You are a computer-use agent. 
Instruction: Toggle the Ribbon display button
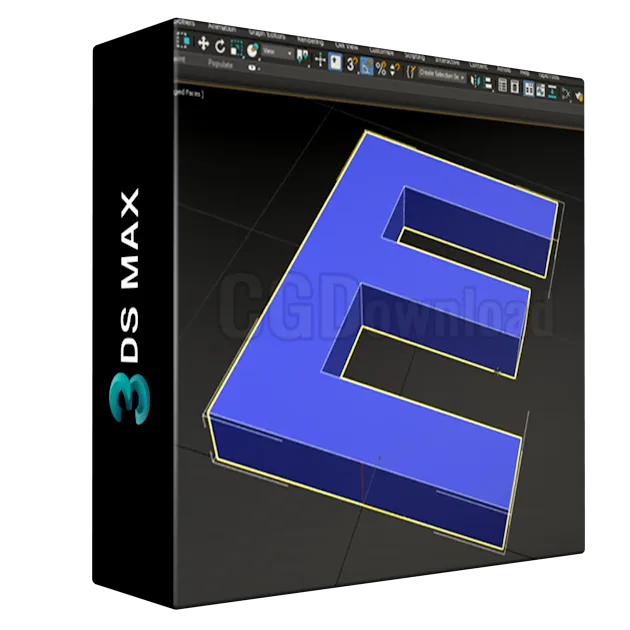529,88
